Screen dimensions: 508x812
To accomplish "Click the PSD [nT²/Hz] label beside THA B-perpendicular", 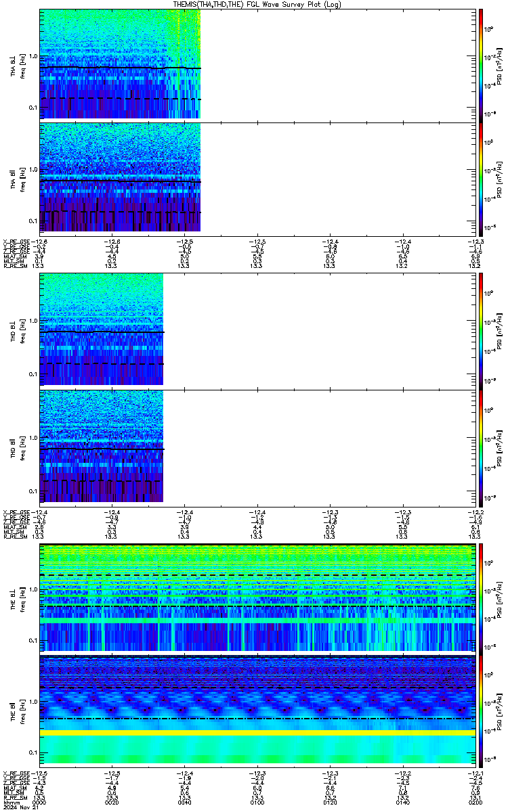I will tap(499, 65).
